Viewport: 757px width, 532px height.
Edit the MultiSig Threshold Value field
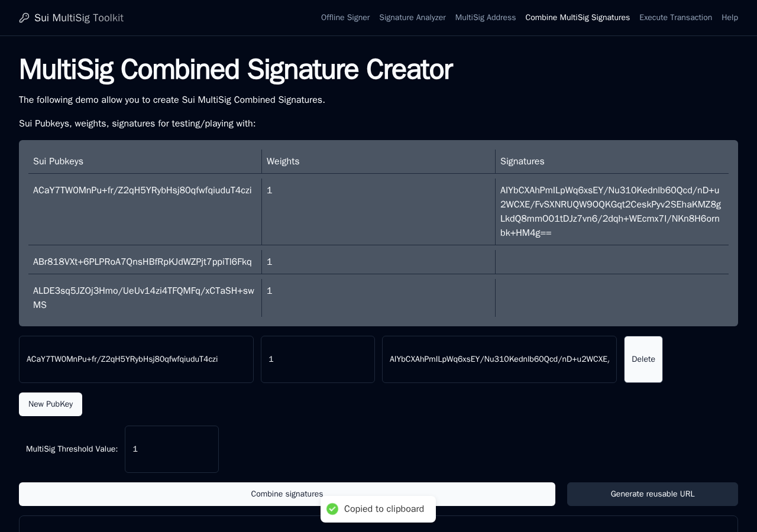[172, 449]
